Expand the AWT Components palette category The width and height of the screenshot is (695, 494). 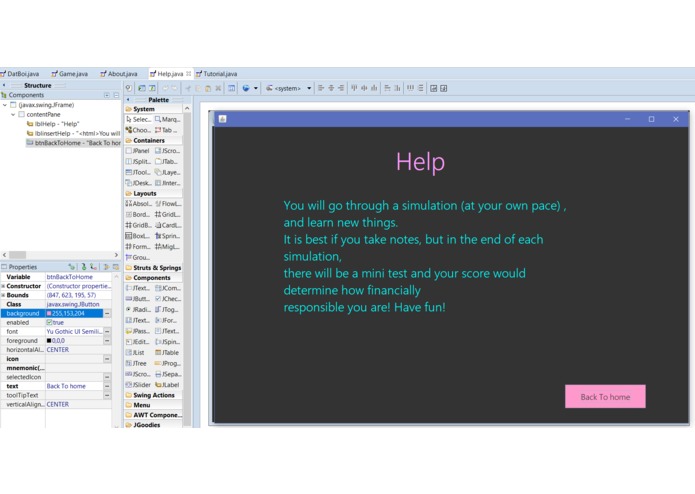point(153,415)
